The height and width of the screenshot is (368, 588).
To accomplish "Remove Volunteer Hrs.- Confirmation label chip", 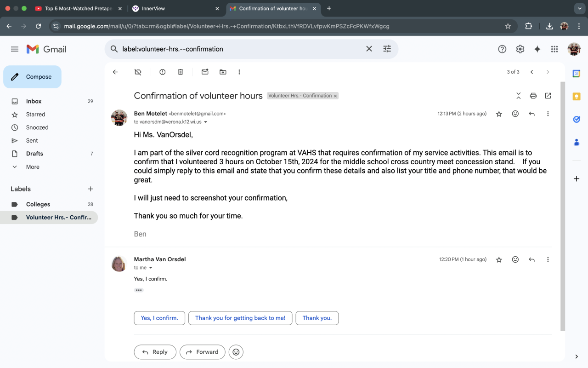I will point(335,96).
